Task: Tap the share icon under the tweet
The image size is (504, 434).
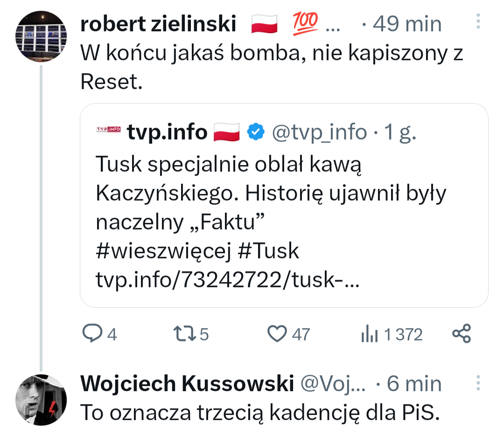Action: click(x=462, y=334)
